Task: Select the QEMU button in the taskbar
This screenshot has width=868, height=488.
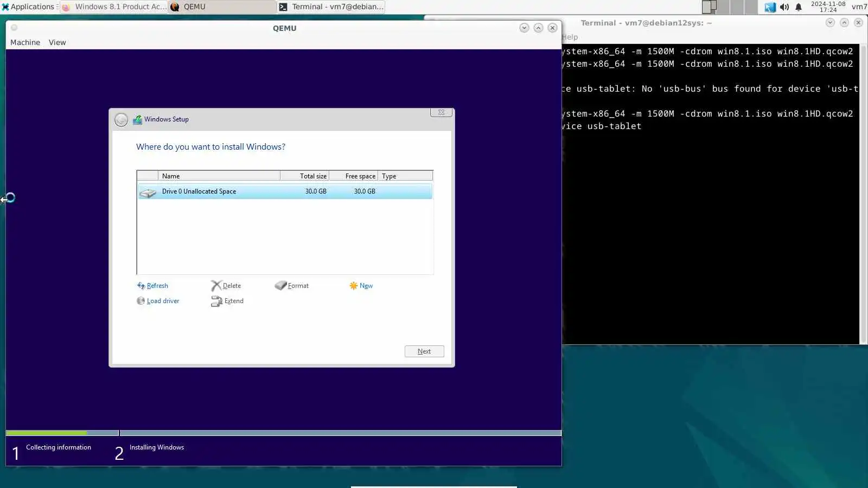Action: pos(222,7)
